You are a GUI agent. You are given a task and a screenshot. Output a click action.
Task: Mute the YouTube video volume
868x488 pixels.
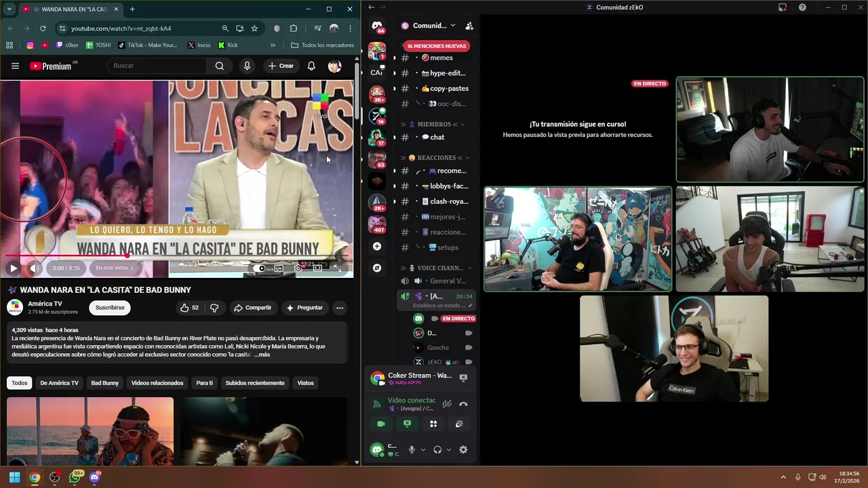(x=34, y=268)
